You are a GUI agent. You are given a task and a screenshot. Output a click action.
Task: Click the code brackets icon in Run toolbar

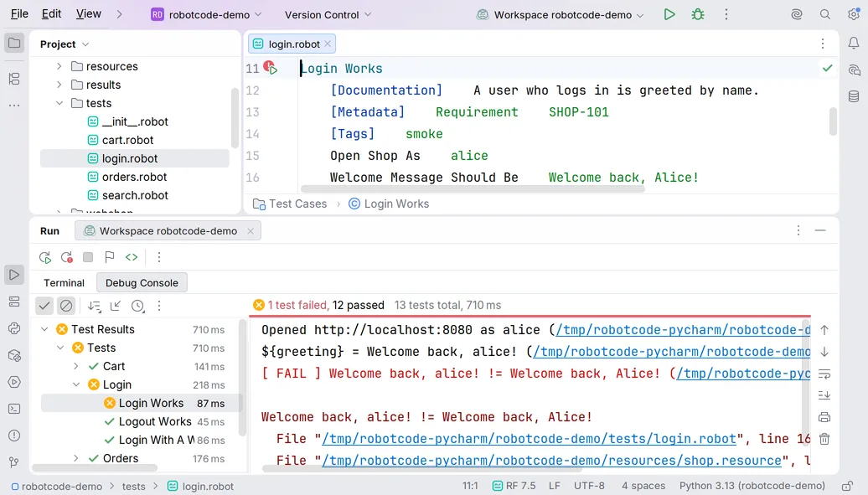[x=132, y=257]
